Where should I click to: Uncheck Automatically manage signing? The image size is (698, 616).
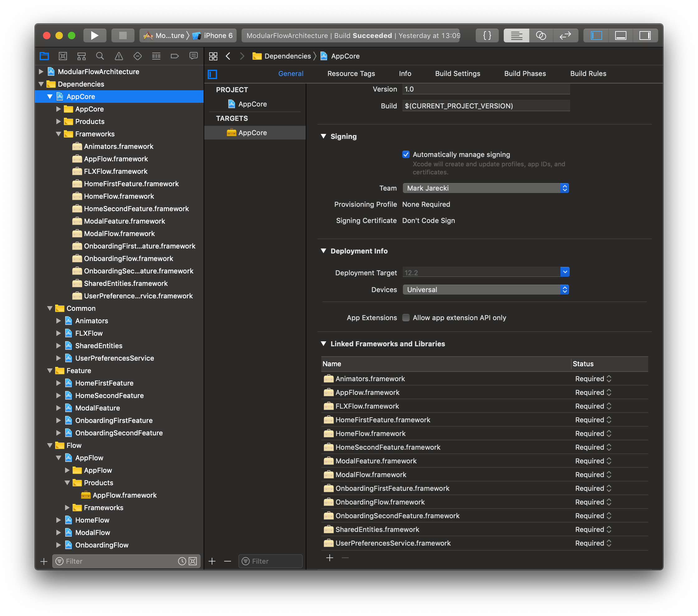tap(406, 154)
